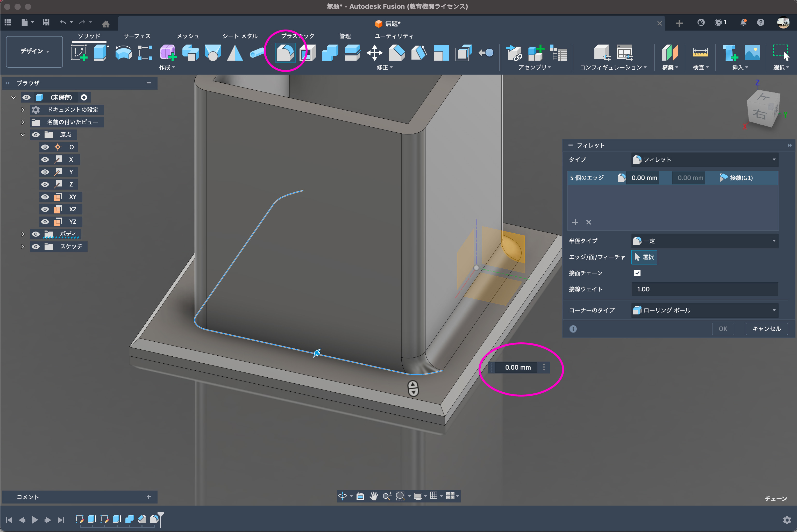The width and height of the screenshot is (797, 532).
Task: Select the Fillet tool in toolbar
Action: (x=285, y=53)
